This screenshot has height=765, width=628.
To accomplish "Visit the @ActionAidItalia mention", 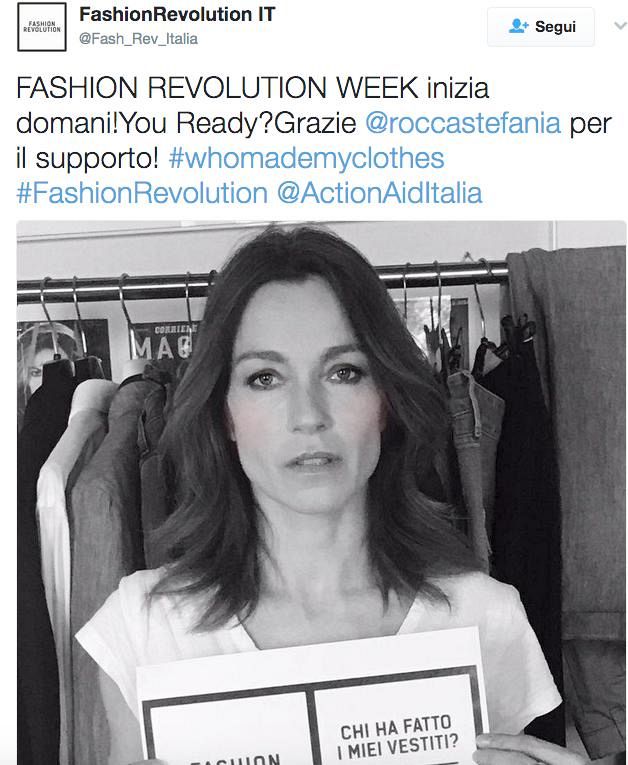I will coord(380,193).
